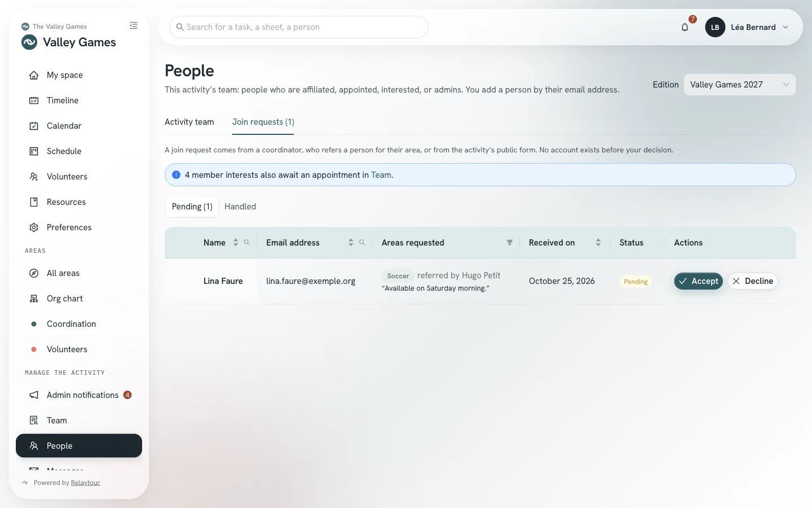Click the blue info icon in banner

(x=176, y=175)
